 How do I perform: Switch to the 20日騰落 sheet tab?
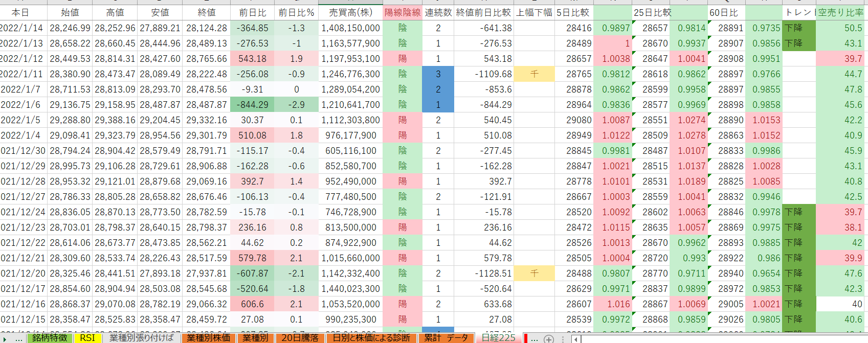click(255, 338)
